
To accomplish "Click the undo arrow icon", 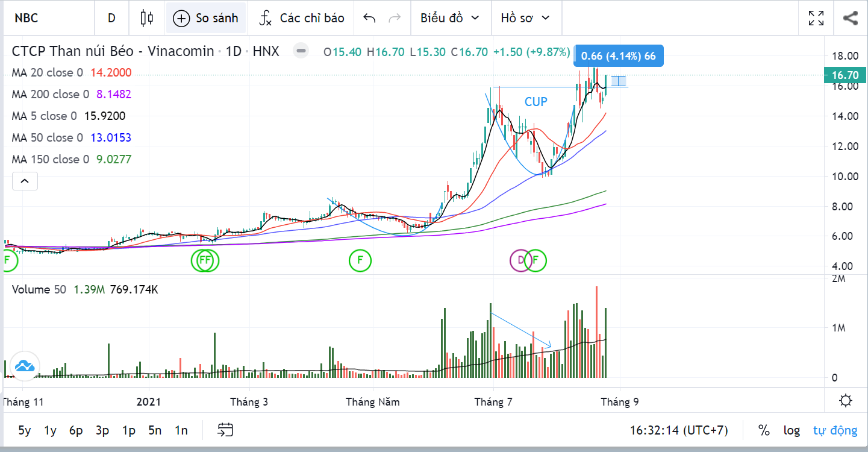I will click(x=369, y=18).
